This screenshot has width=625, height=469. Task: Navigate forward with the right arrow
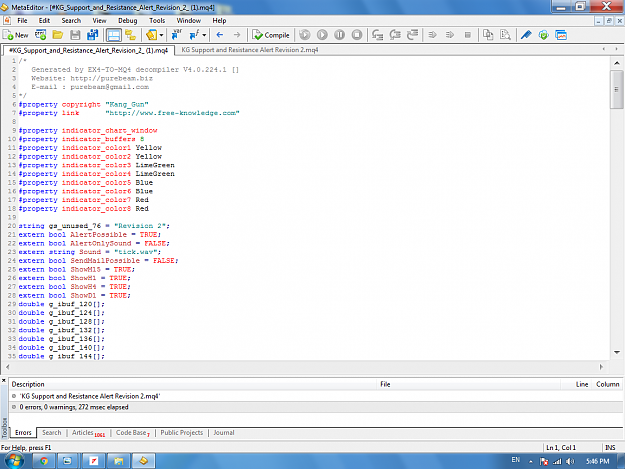click(x=237, y=35)
